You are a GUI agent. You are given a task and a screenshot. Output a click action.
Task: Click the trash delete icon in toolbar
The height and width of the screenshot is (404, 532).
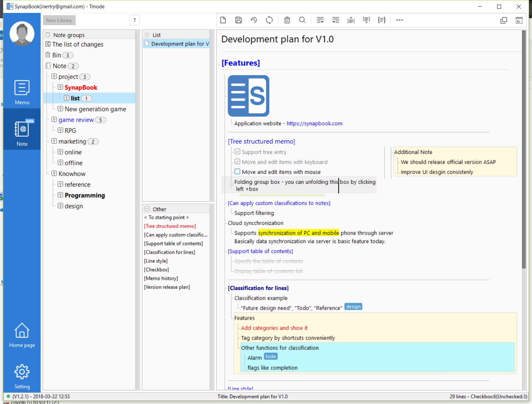287,20
